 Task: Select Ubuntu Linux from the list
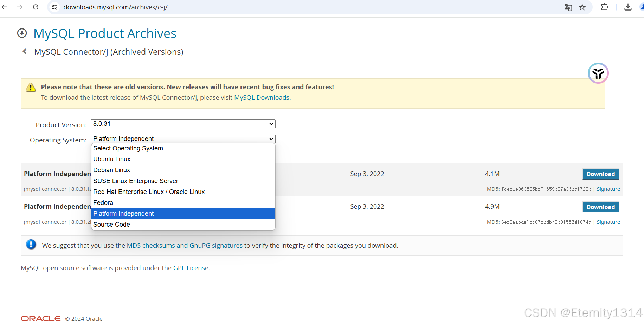tap(183, 159)
